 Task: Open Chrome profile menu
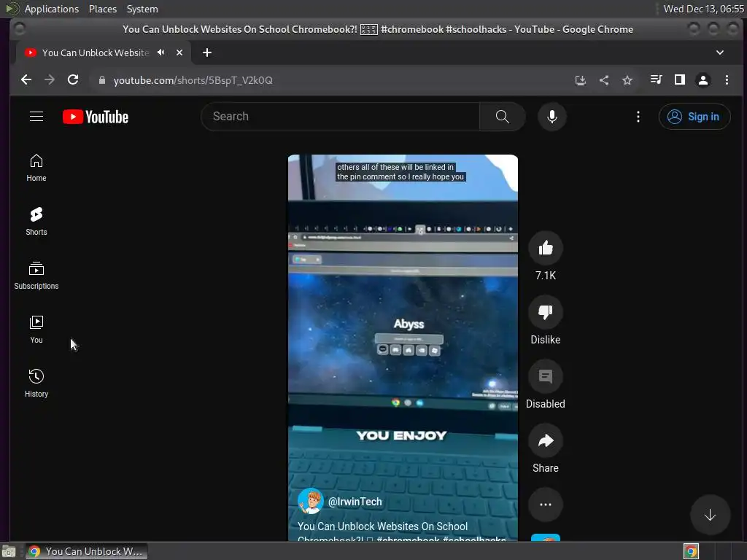pyautogui.click(x=703, y=80)
